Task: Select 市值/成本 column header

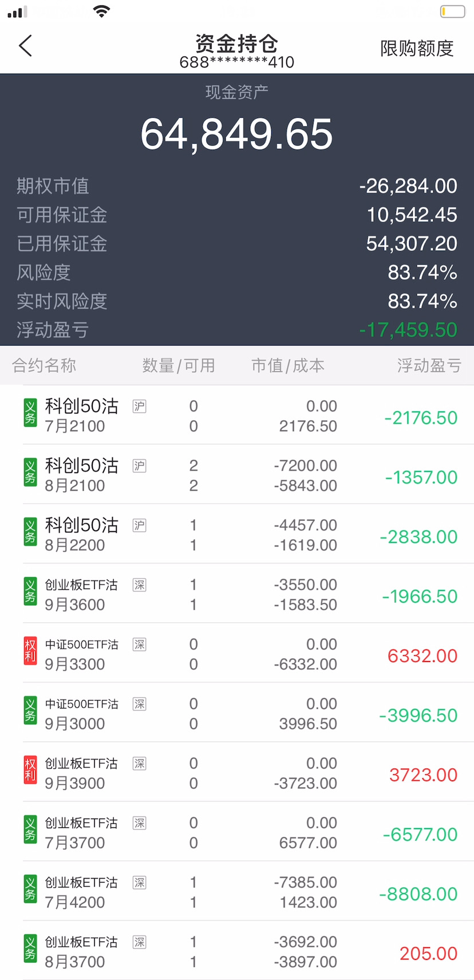Action: (x=288, y=366)
